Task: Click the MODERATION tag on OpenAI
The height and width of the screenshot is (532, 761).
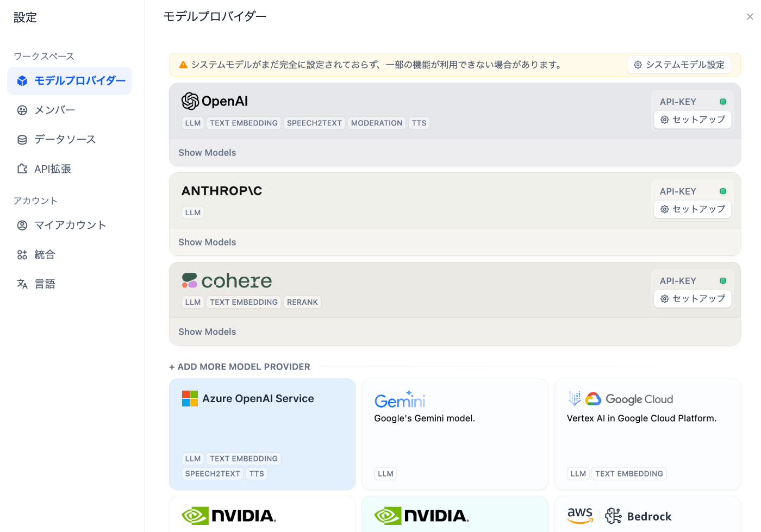Action: coord(377,123)
